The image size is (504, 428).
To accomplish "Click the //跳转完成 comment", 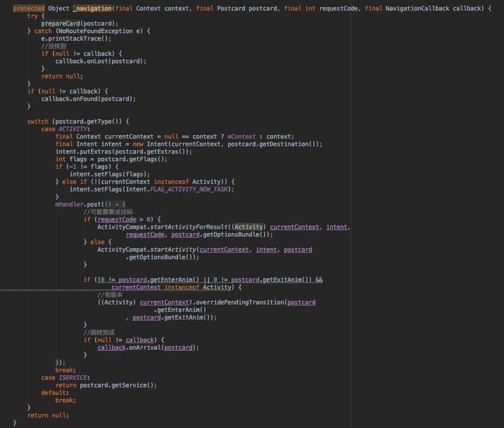I will pos(99,332).
